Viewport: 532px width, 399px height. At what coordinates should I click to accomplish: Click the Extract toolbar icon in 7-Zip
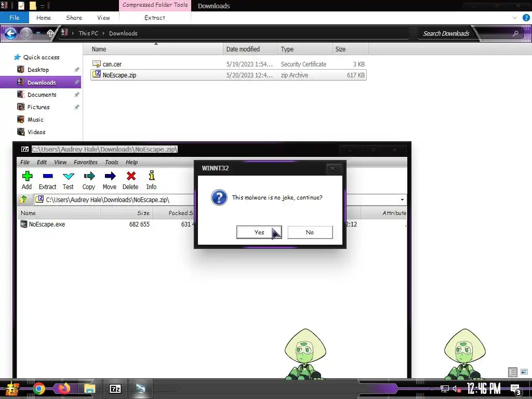pos(48,176)
